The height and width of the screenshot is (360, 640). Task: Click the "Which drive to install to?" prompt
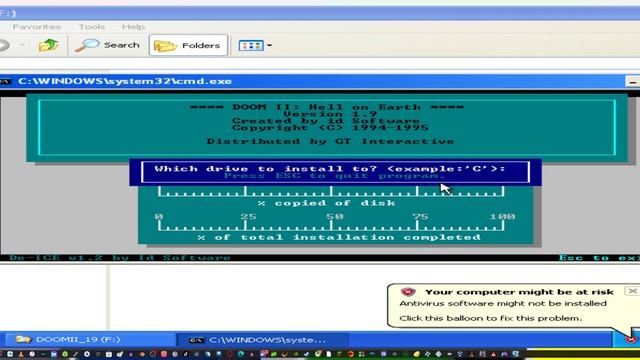(330, 169)
